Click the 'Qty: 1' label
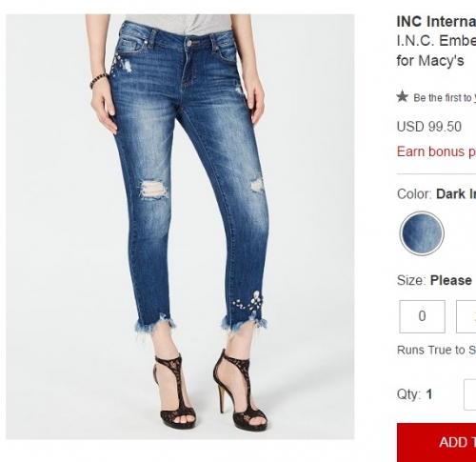Image resolution: width=476 pixels, height=462 pixels. (415, 394)
